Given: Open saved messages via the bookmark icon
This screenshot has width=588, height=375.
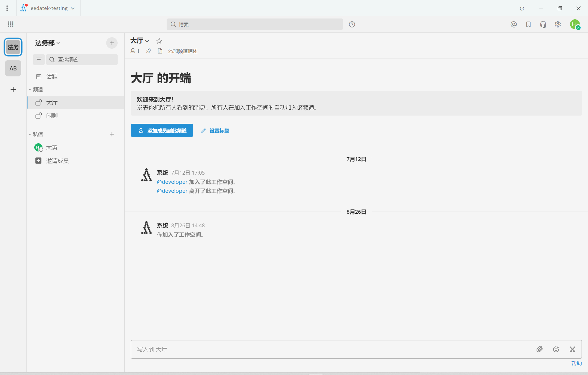Looking at the screenshot, I should (x=528, y=24).
